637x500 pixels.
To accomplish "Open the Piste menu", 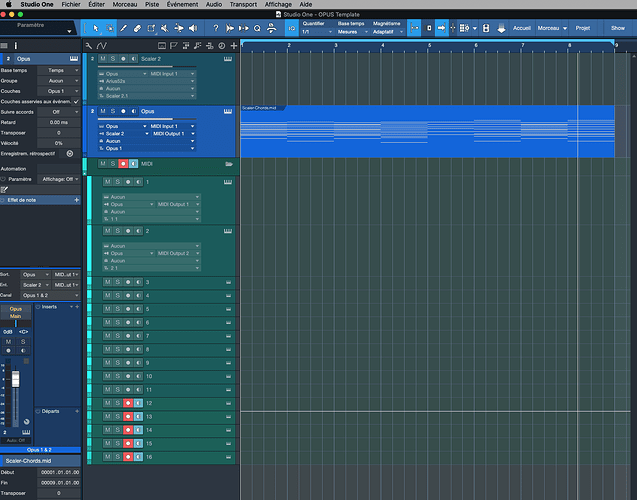I will coord(152,4).
